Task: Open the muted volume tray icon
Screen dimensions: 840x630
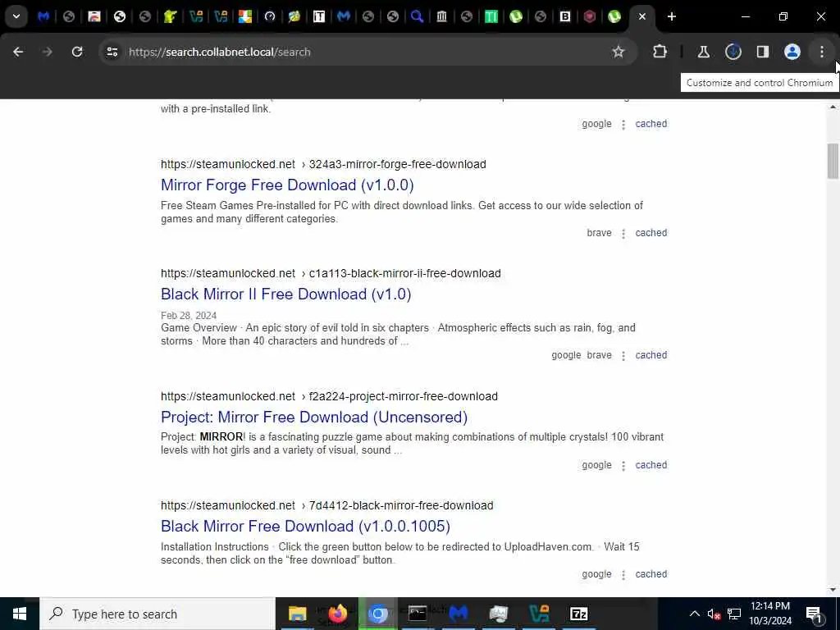Action: coord(714,614)
